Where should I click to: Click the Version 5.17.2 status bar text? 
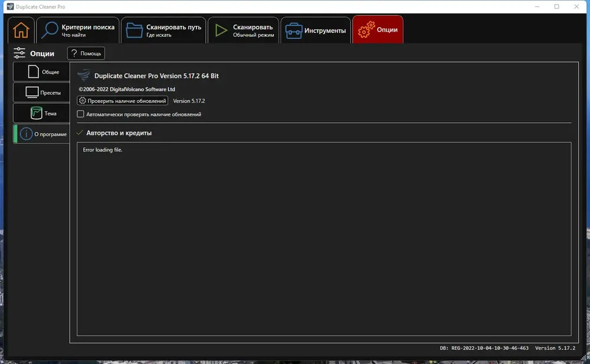coord(555,348)
